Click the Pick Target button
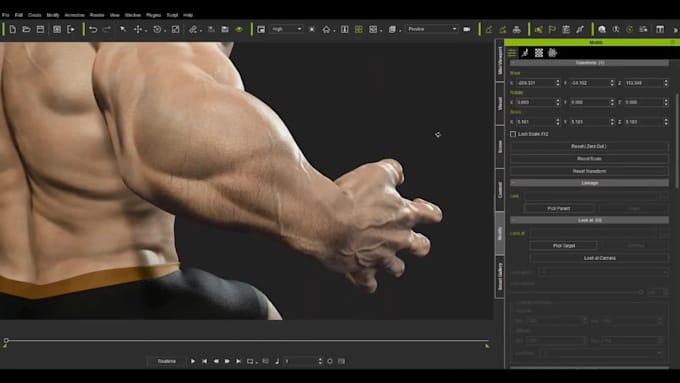This screenshot has width=680, height=383. tap(564, 246)
